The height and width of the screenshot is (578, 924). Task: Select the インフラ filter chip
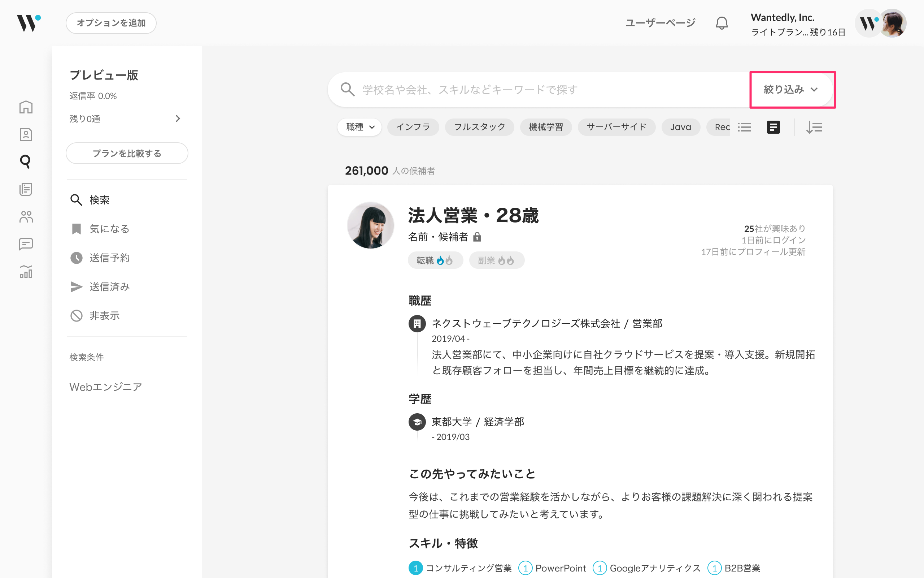[x=413, y=127]
